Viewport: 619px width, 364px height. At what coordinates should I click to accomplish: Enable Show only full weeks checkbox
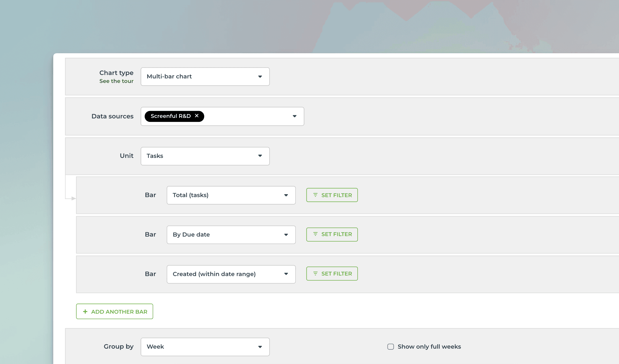click(x=390, y=347)
